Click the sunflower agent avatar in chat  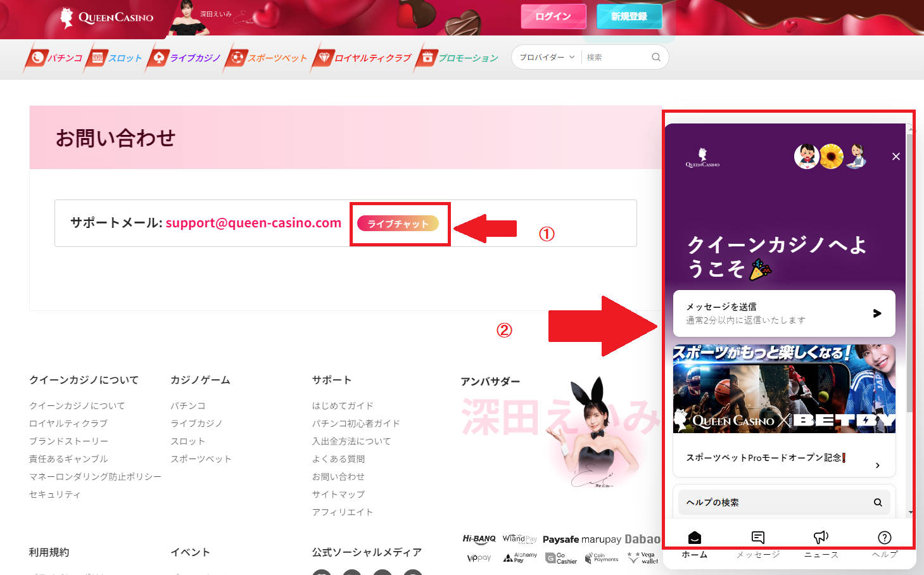point(832,156)
